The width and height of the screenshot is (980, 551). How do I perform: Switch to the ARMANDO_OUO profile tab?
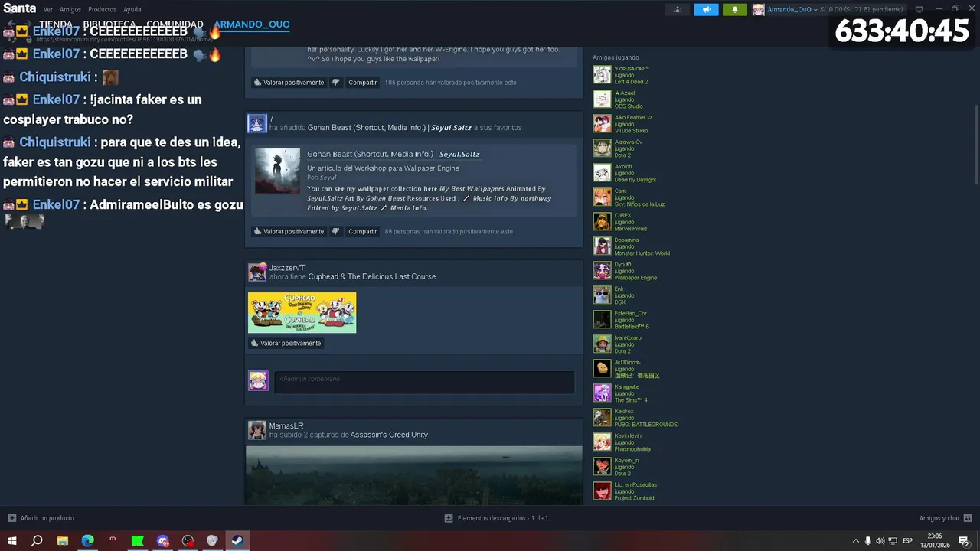click(x=252, y=24)
